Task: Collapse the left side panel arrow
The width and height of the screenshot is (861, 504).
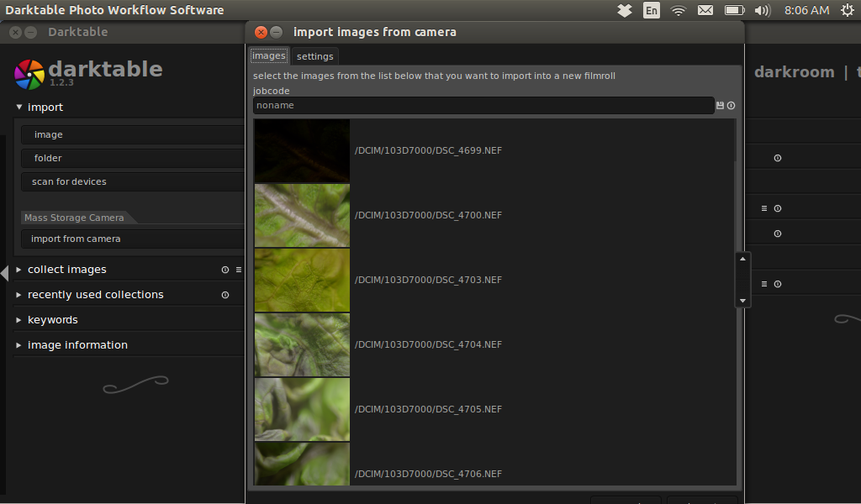Action: pyautogui.click(x=4, y=273)
